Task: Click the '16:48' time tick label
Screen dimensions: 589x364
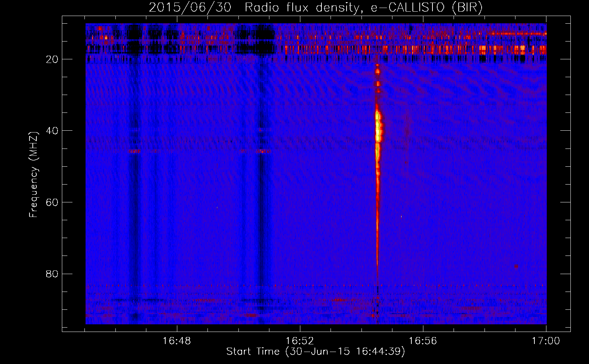Action: pos(177,341)
